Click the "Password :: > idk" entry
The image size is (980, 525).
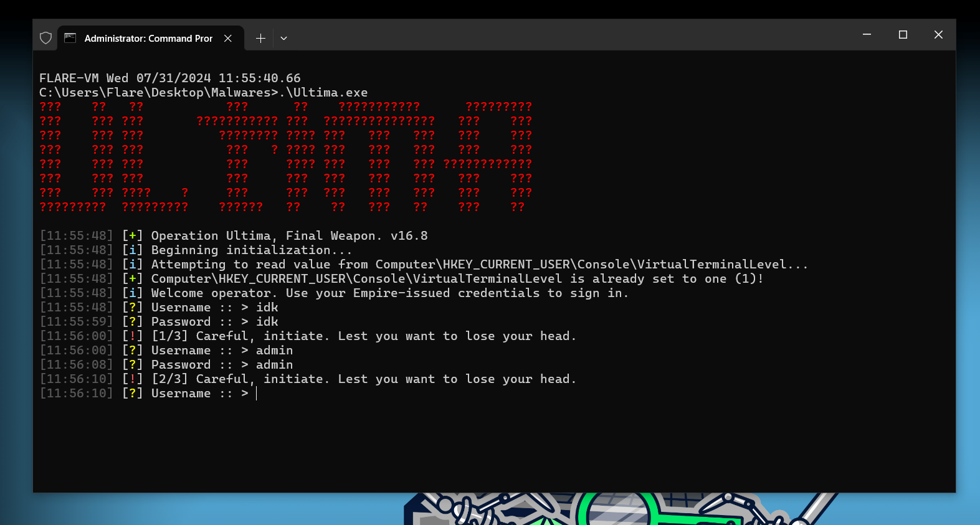159,321
